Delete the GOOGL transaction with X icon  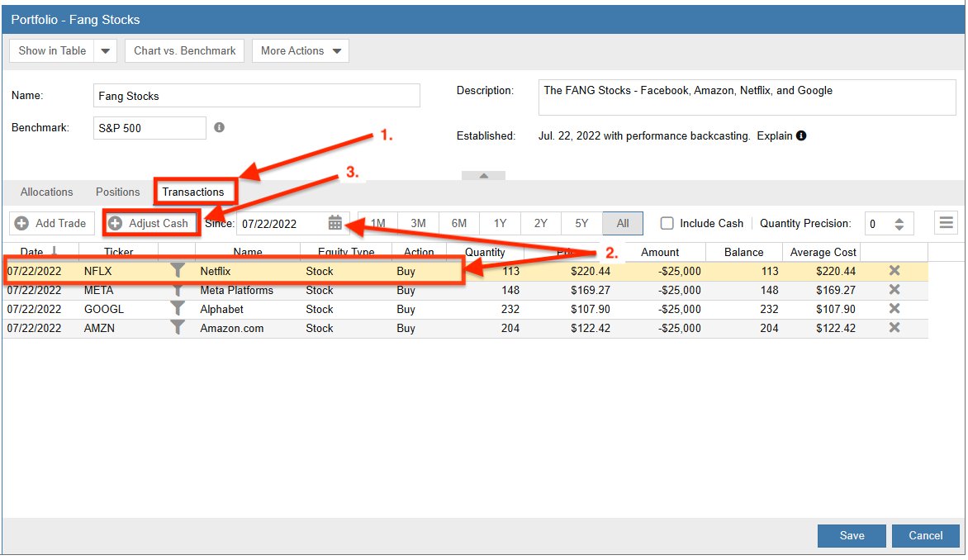(894, 309)
